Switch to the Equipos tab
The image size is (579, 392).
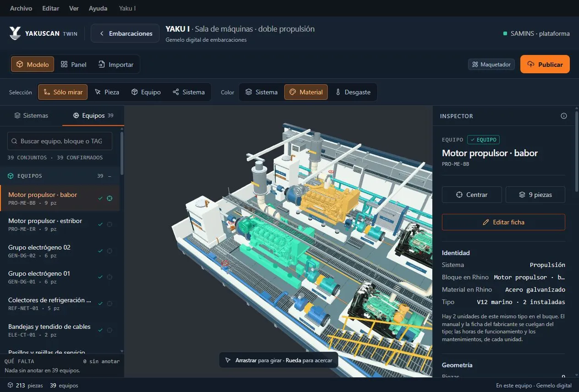93,116
